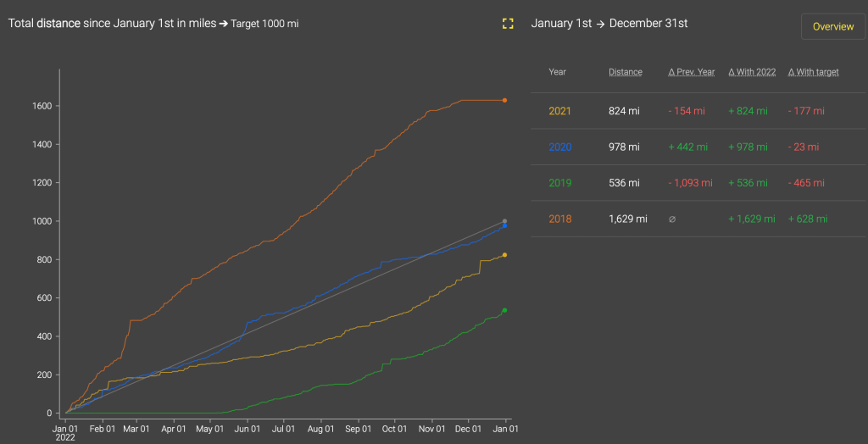
Task: Select the 2019 year label in table
Action: 559,183
